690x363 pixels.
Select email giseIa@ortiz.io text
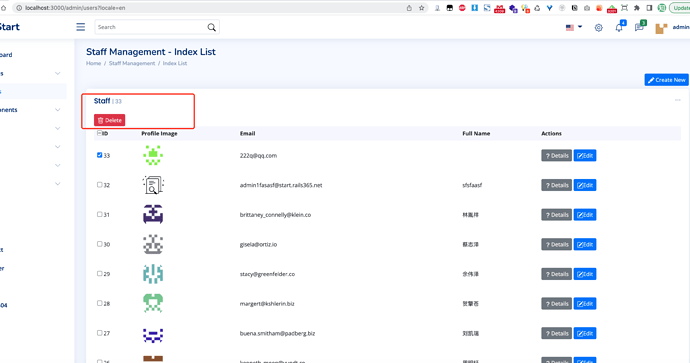click(x=258, y=244)
